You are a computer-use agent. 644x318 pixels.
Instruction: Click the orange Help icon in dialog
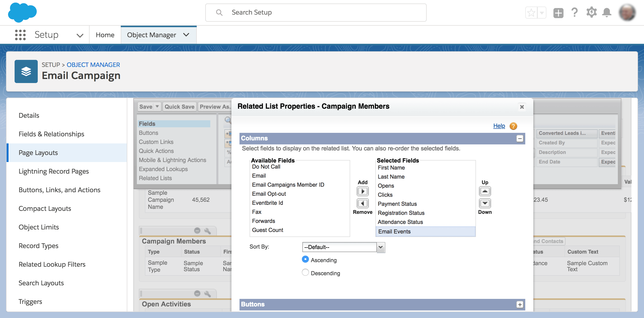click(x=513, y=126)
